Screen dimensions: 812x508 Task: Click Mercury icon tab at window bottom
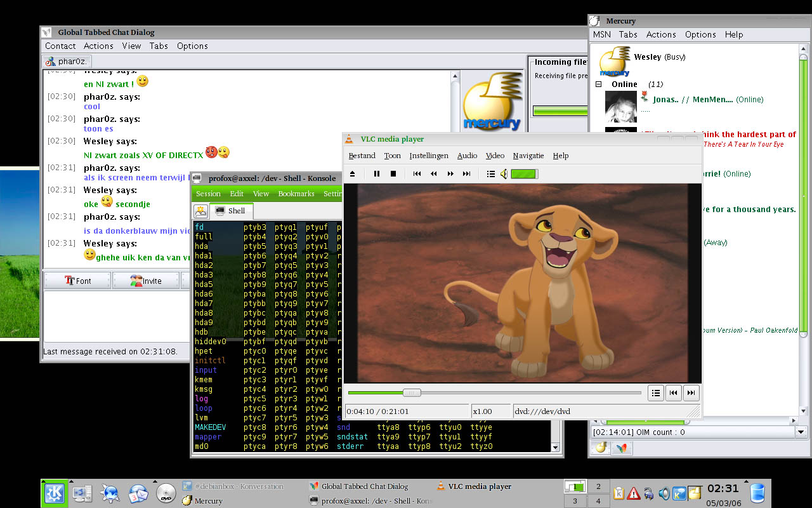point(601,448)
